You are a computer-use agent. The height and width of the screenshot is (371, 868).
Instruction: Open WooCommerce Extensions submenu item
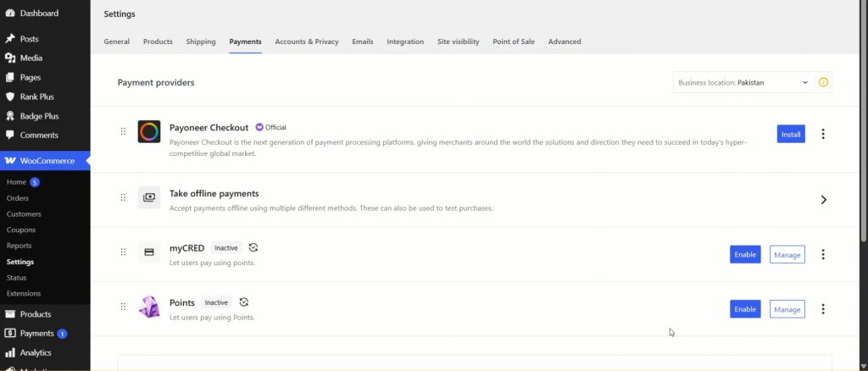(x=24, y=293)
